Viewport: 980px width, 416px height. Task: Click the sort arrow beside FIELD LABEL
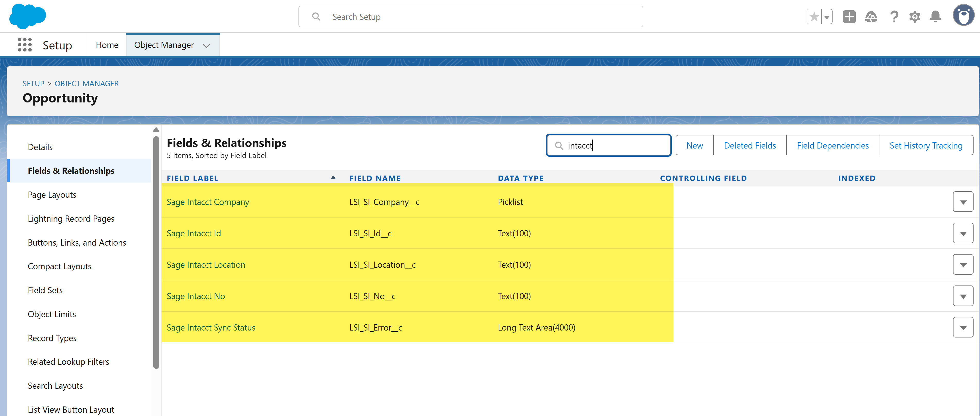333,177
